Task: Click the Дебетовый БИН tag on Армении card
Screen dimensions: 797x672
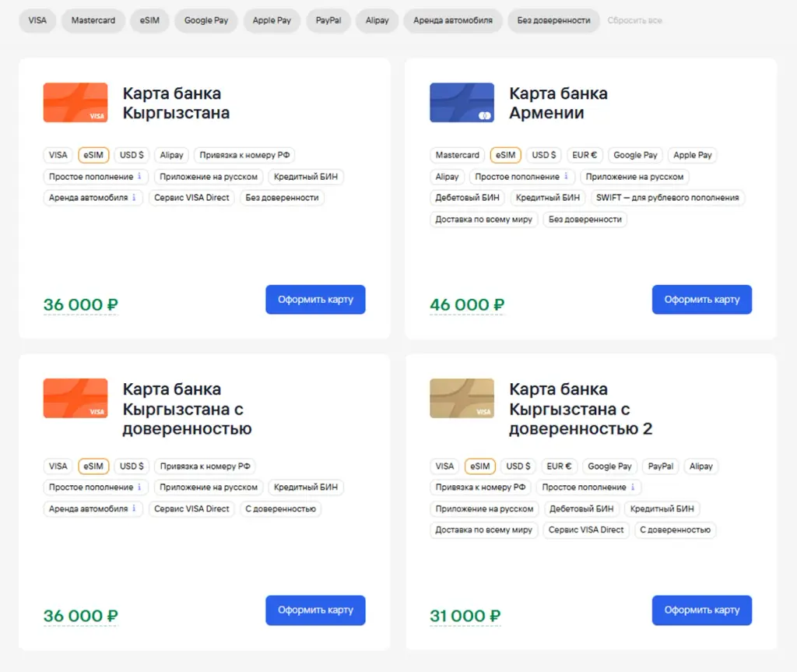Action: pyautogui.click(x=467, y=197)
